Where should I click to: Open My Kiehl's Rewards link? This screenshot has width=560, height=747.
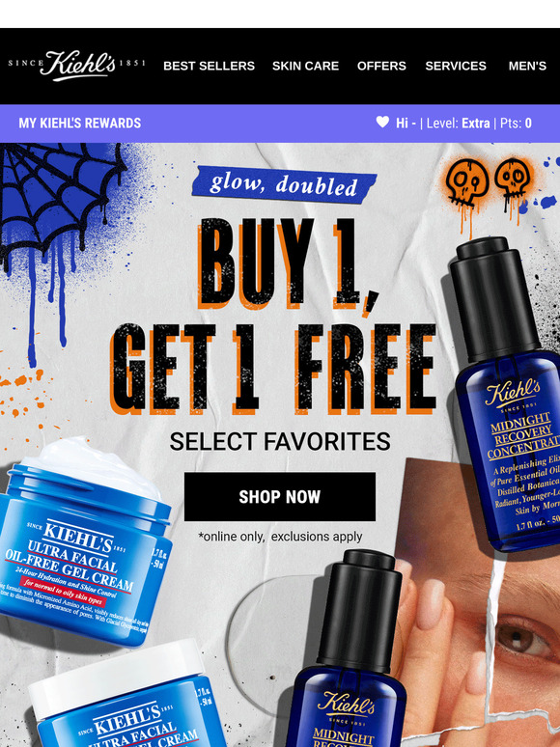79,123
